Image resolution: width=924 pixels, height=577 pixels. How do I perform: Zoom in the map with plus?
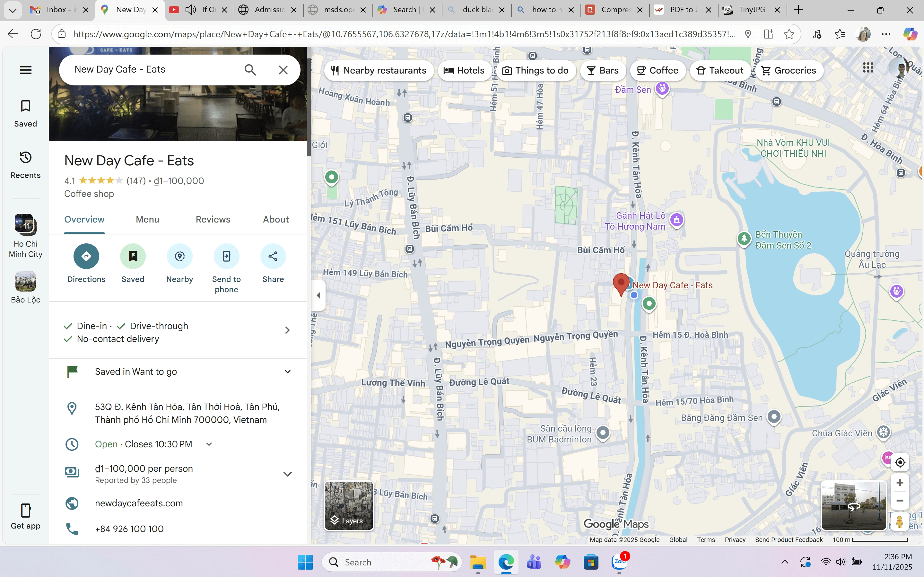click(900, 483)
